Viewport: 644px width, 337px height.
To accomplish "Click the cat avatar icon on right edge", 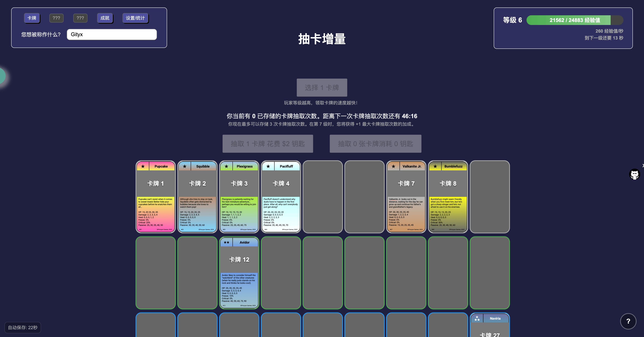I will coord(634,174).
